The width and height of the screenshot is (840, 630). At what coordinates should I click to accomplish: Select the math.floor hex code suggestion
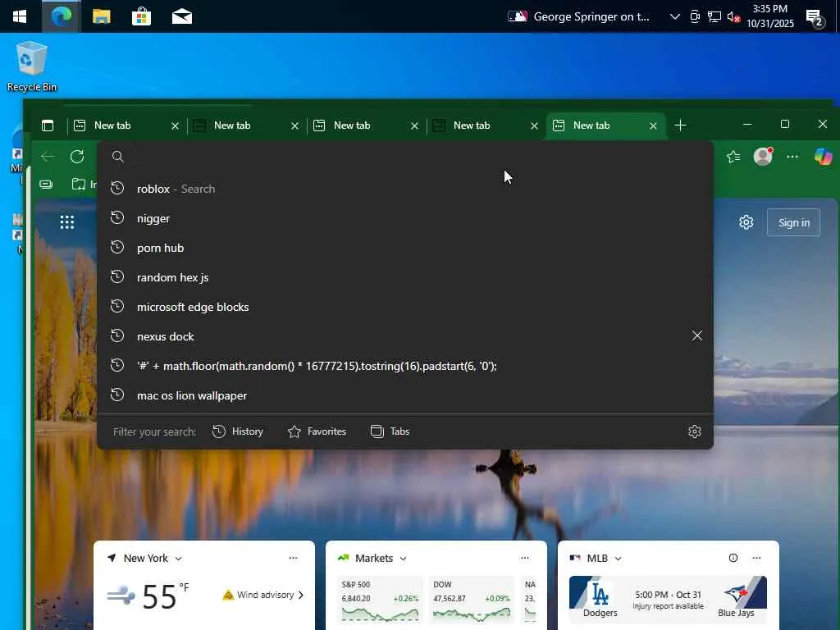point(405,366)
